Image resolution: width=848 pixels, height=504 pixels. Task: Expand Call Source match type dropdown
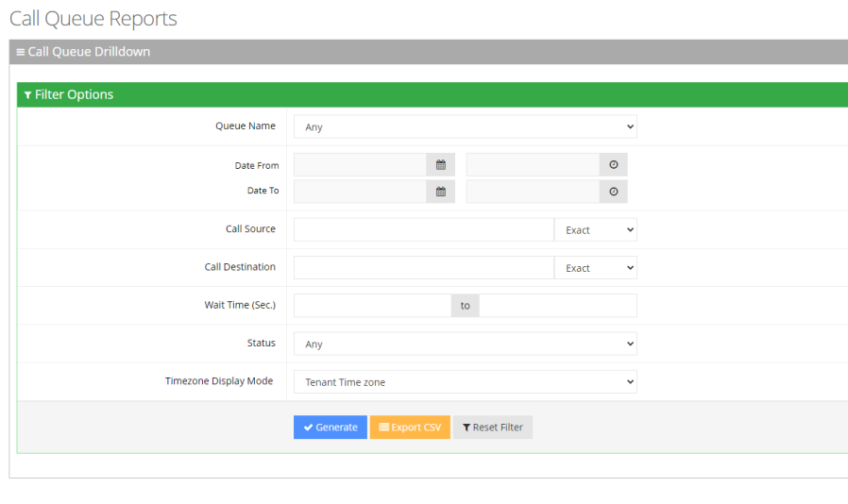(x=595, y=230)
